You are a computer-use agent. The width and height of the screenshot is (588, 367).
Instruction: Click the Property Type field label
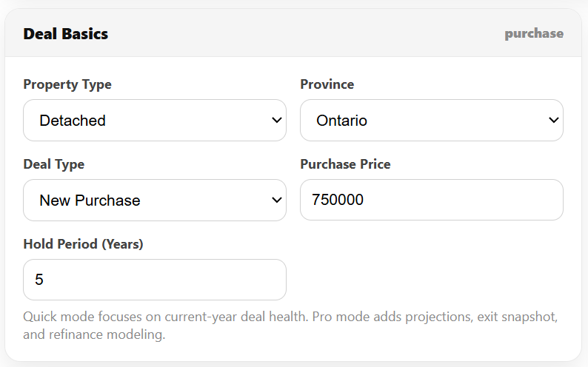coord(67,84)
